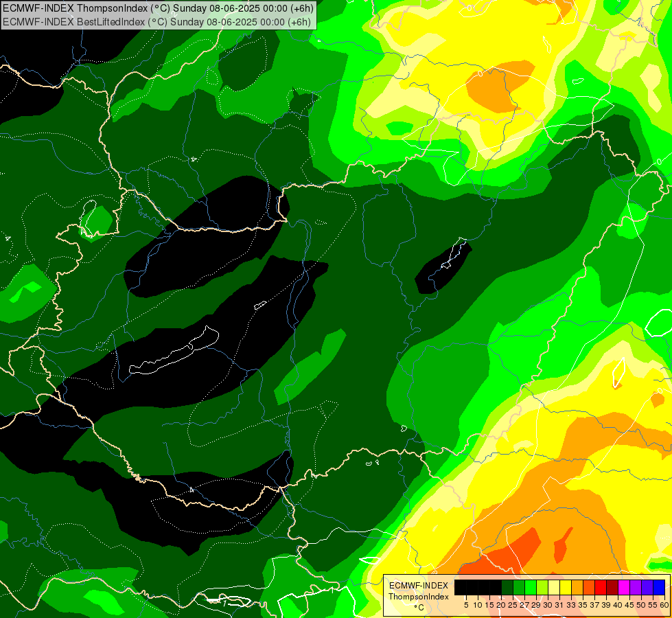Click the medium green 25–27 legend swatch
This screenshot has height=618, width=672.
click(519, 587)
